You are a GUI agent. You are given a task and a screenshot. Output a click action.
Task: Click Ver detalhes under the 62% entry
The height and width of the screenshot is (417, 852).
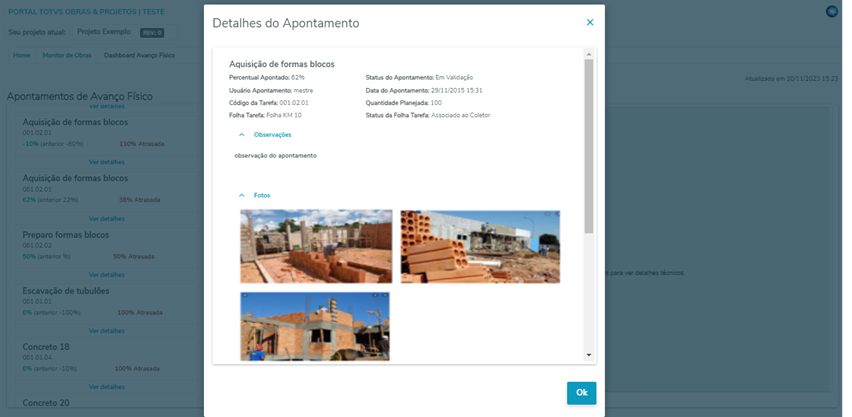pyautogui.click(x=106, y=219)
